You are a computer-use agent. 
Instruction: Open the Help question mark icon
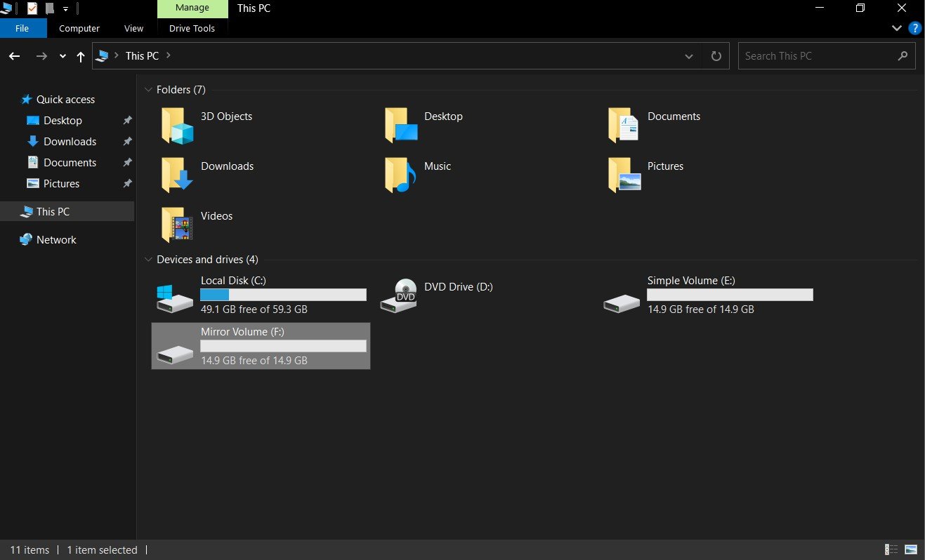[x=914, y=28]
